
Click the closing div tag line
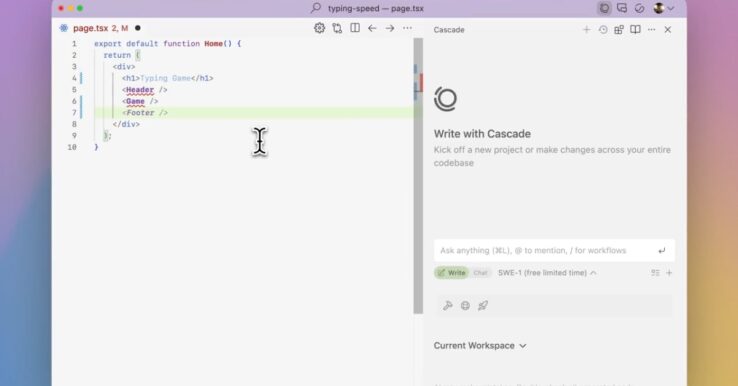[126, 124]
